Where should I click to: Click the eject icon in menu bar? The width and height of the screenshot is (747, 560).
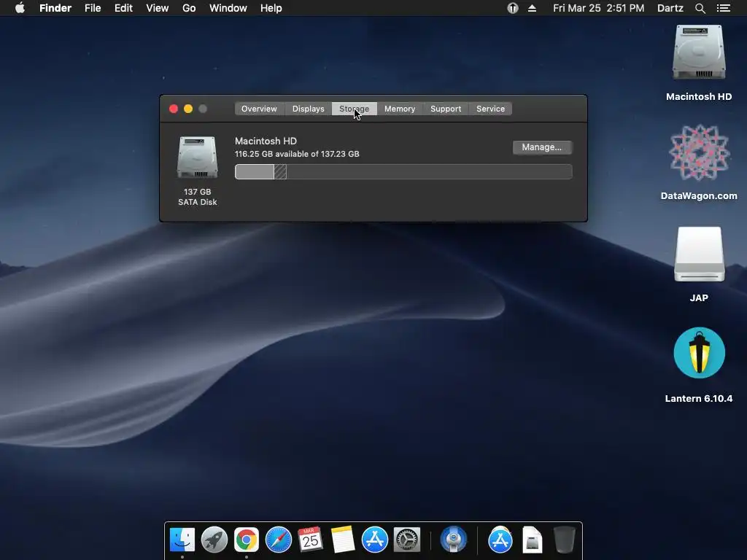532,8
